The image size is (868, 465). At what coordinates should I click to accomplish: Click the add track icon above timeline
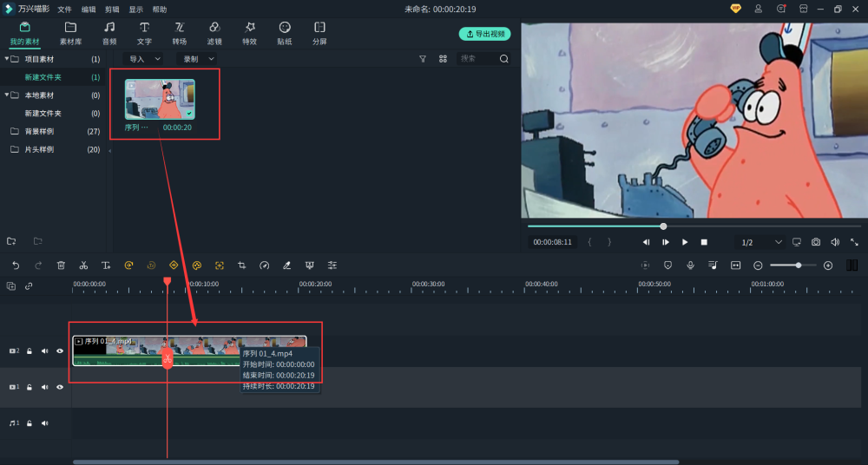click(11, 286)
